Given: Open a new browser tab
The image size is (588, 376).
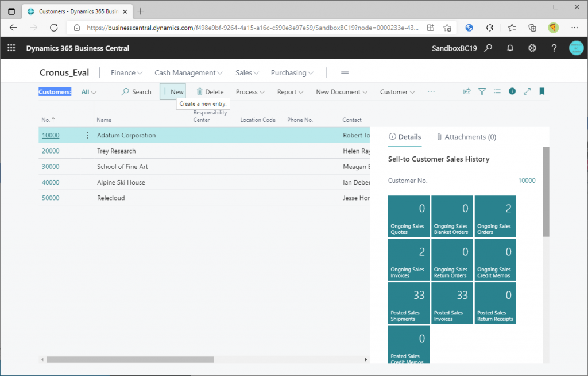Looking at the screenshot, I should (x=141, y=11).
